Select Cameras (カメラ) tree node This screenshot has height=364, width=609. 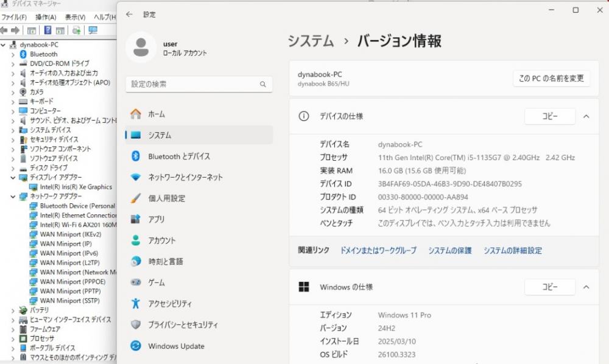[x=37, y=92]
